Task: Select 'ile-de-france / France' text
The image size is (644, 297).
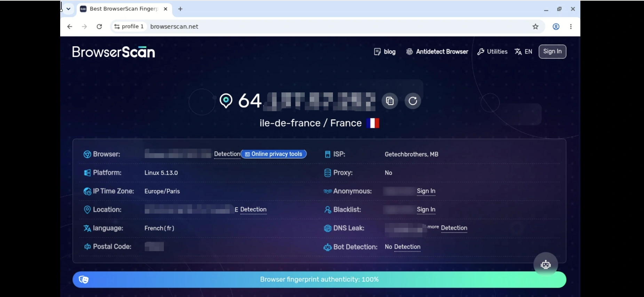Action: (311, 123)
